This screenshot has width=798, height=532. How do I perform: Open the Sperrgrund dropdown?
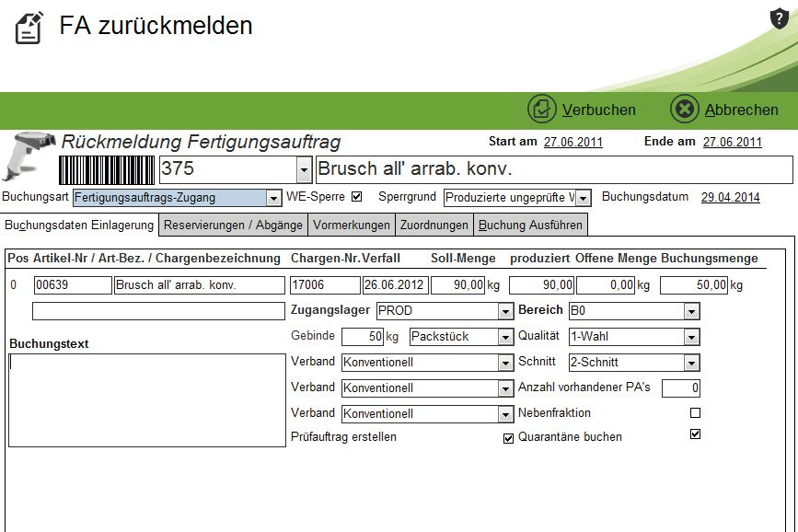pos(584,198)
